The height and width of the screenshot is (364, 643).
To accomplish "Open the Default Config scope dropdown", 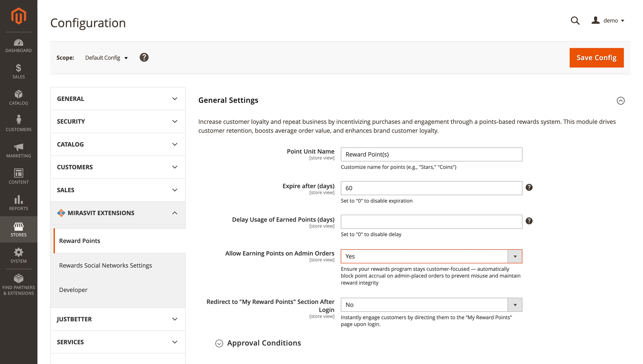I will (106, 58).
